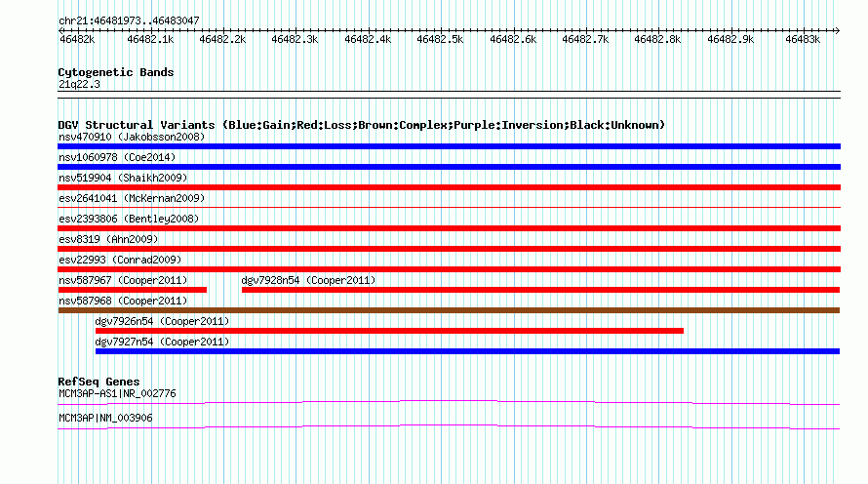Click the red bar under dgv7926n54
Viewport: 868px width, 484px height.
[389, 331]
